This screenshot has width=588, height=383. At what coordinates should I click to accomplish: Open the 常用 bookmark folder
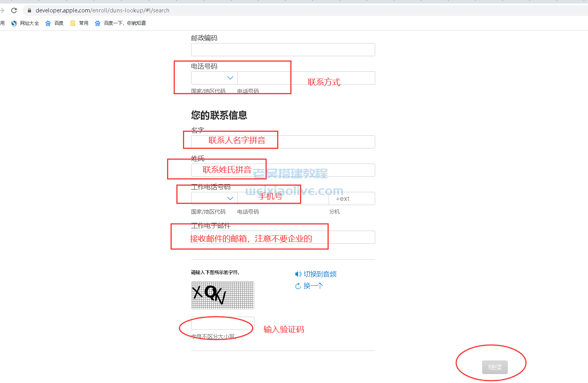click(79, 23)
